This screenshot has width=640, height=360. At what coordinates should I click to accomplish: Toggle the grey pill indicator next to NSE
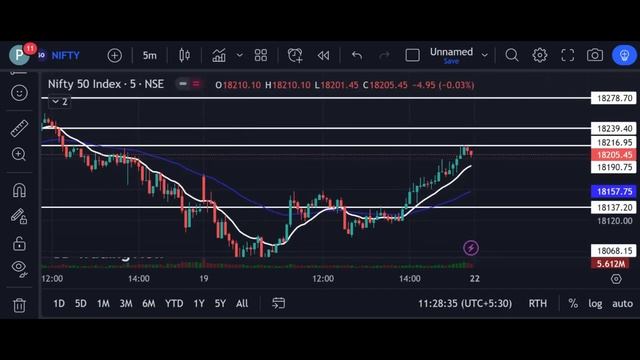183,84
